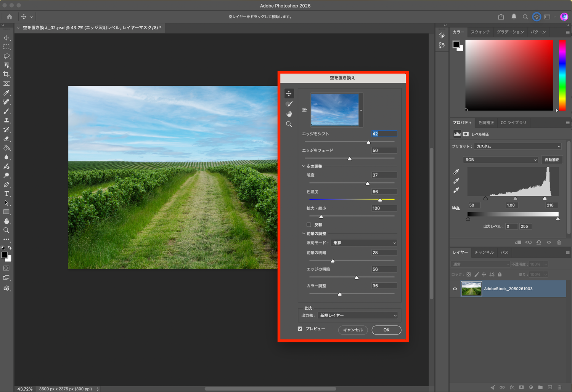Screen dimensions: 572x392
Task: Switch to the スウォッチ tab
Action: pyautogui.click(x=480, y=32)
